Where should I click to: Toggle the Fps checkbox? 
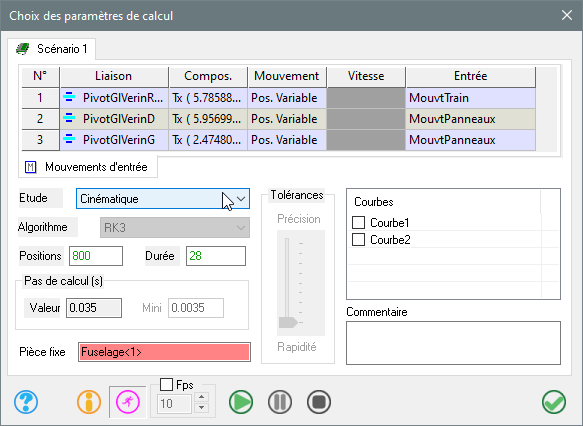tap(166, 384)
